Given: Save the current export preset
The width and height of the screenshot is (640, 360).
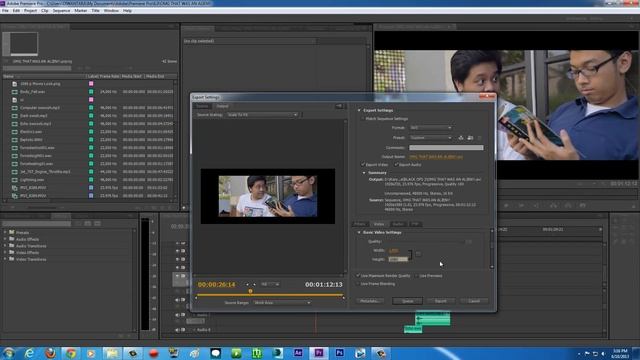Looking at the screenshot, I should tap(461, 138).
